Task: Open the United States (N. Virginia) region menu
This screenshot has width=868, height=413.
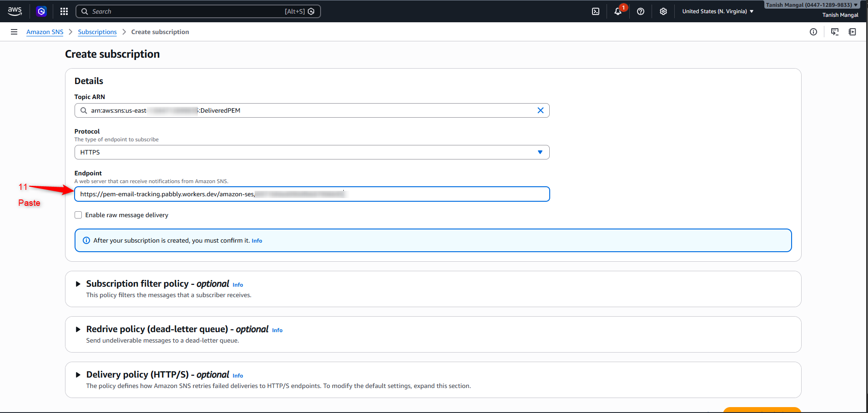Action: tap(717, 11)
